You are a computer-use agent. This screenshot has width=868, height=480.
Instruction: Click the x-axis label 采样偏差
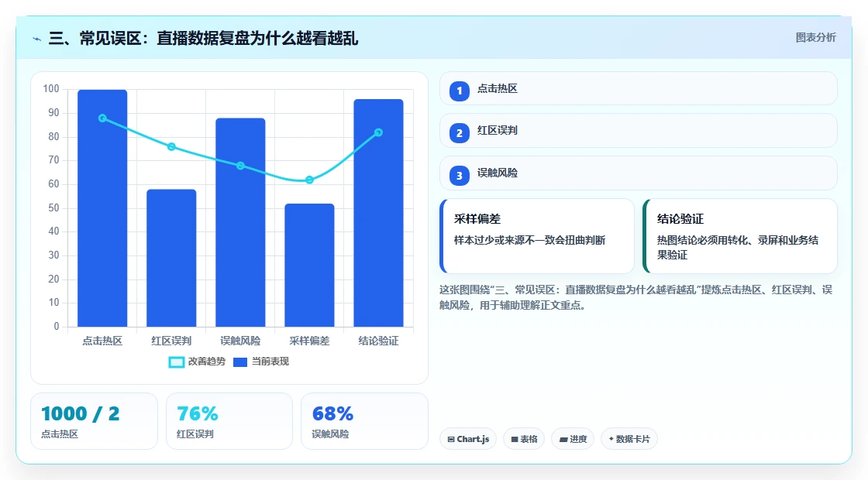(309, 341)
